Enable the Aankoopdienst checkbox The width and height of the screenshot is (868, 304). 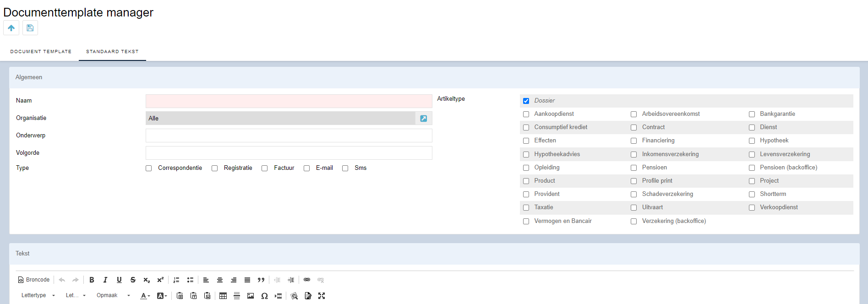pyautogui.click(x=526, y=114)
